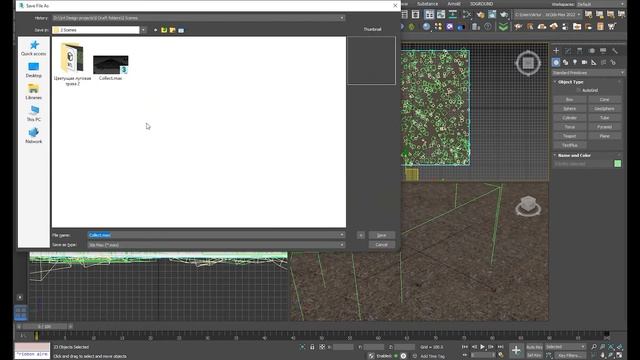Switch to the Modify panel icon
Screen dimensions: 640x360
click(568, 51)
